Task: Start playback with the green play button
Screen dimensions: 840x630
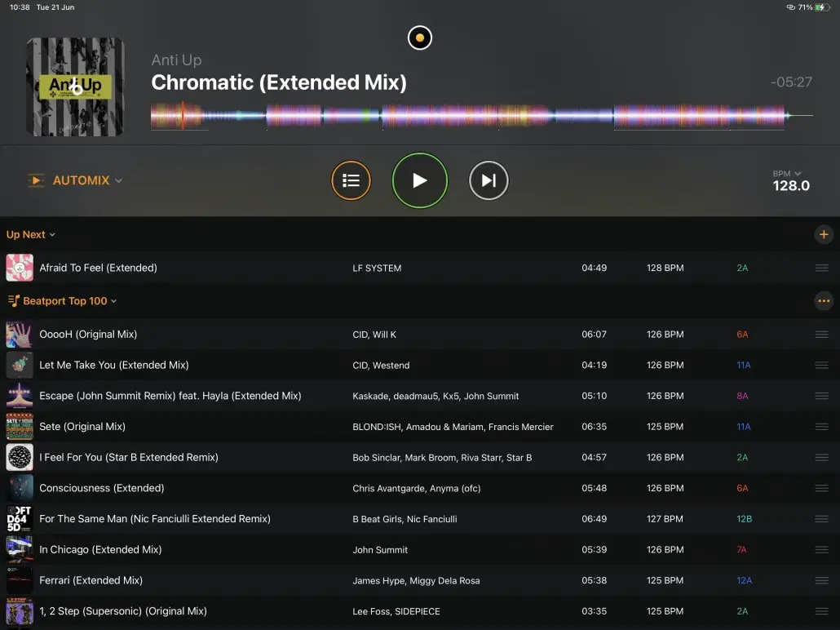Action: pos(419,180)
